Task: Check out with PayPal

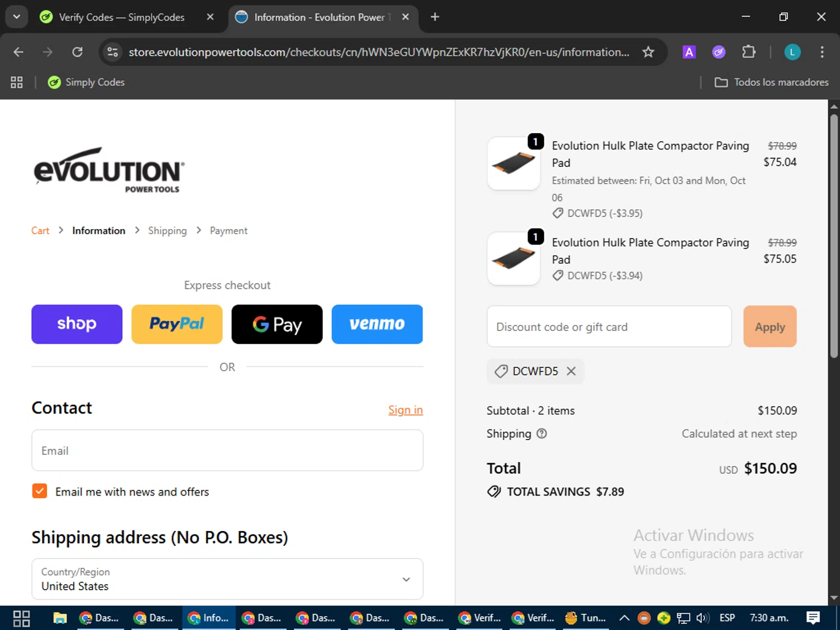Action: [177, 324]
